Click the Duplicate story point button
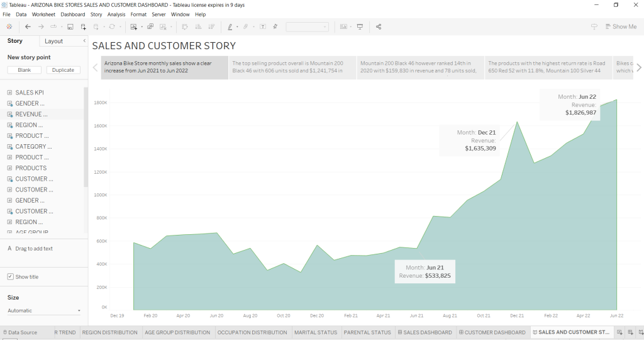Viewport: 644px width, 340px height. point(63,70)
